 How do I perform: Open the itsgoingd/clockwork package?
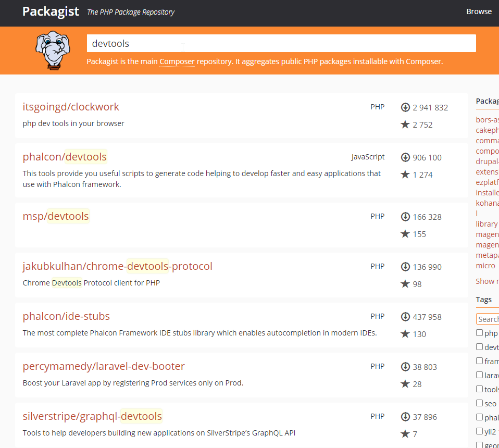71,107
